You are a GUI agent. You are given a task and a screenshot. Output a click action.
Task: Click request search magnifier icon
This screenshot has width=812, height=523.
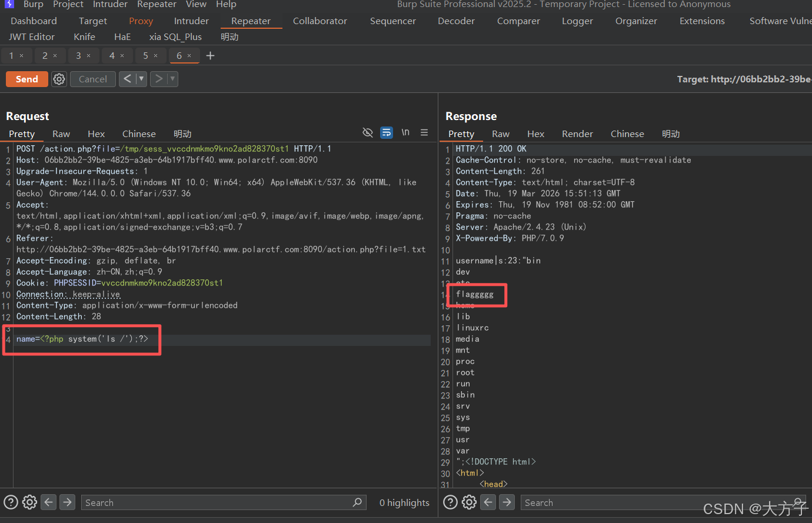(x=357, y=502)
